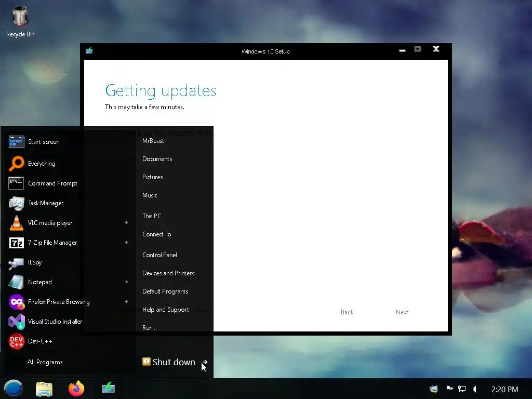Launch Notepad via its icon
The image size is (532, 399).
coord(16,282)
